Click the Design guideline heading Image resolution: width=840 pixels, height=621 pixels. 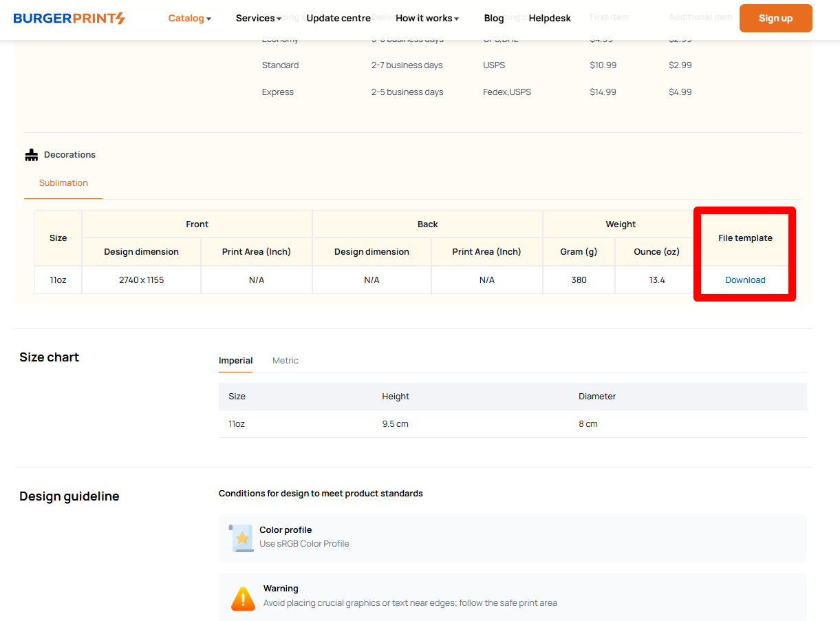coord(69,496)
